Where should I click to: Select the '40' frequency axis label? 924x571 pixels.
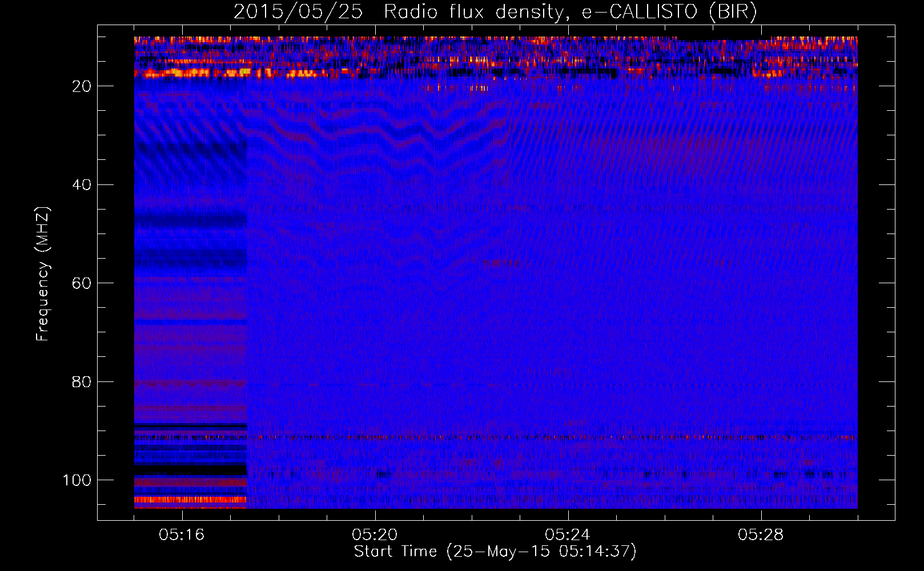[x=82, y=185]
